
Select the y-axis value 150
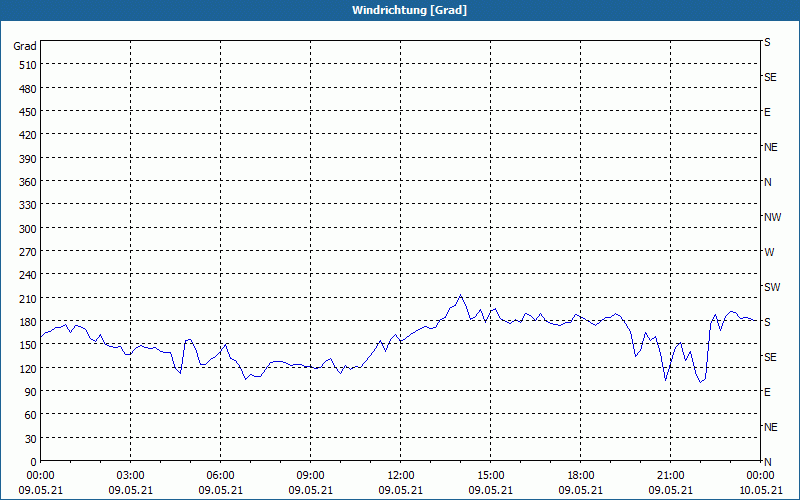28,345
